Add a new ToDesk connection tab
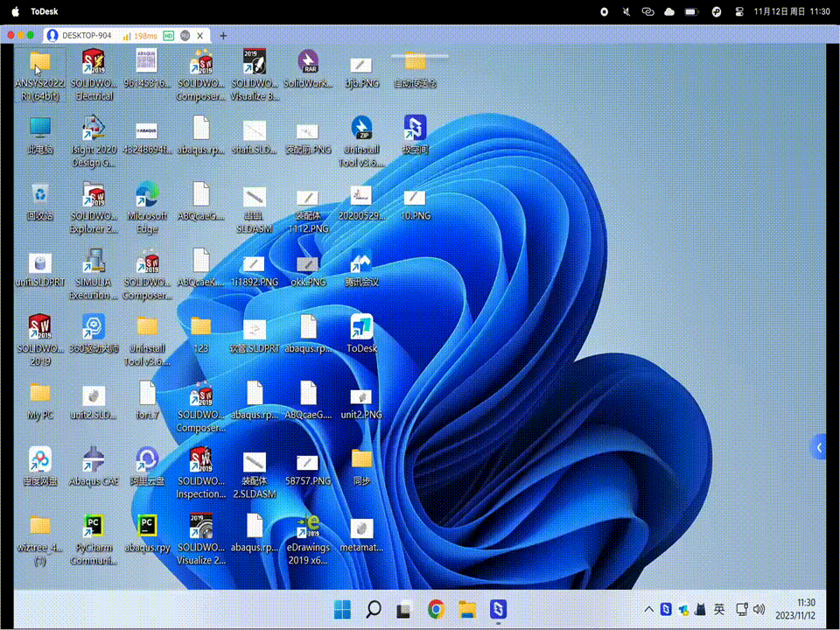The height and width of the screenshot is (630, 840). pos(223,36)
